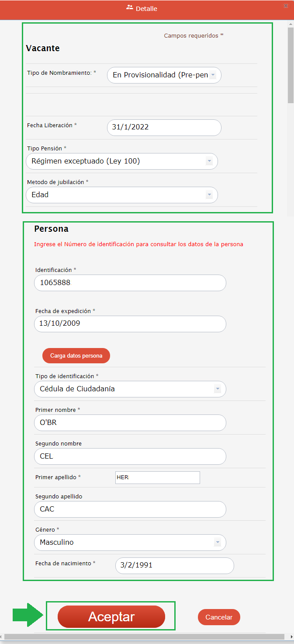Click the horizontal scrollbar left arrow
Viewport: 294px width, 644px height.
coord(3,637)
